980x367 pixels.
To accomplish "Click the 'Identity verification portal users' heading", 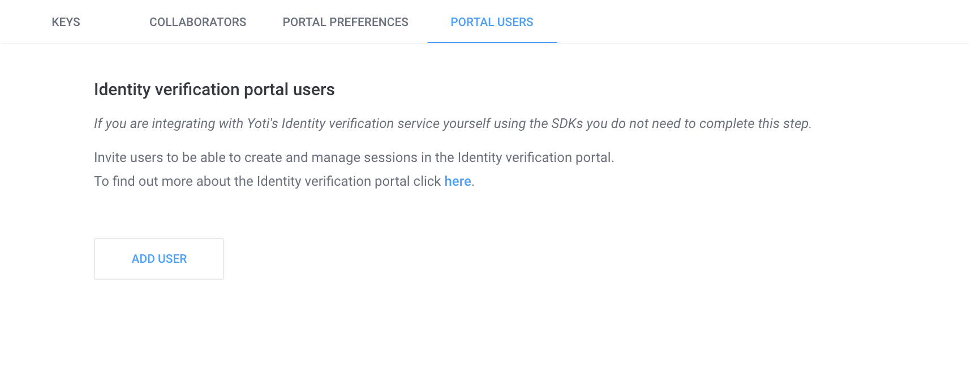I will [x=214, y=89].
